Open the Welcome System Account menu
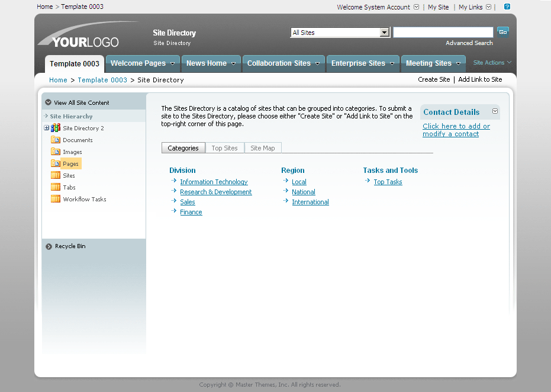The width and height of the screenshot is (551, 392). pyautogui.click(x=378, y=7)
